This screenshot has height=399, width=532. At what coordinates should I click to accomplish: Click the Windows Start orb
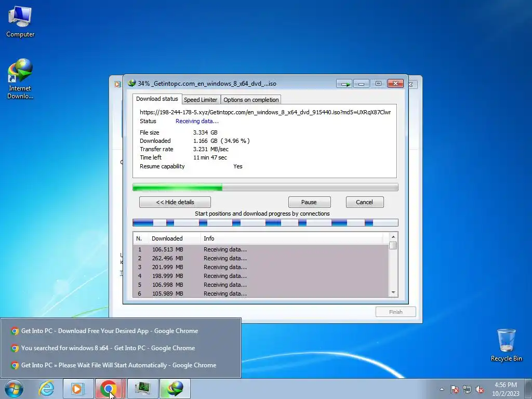coord(14,389)
